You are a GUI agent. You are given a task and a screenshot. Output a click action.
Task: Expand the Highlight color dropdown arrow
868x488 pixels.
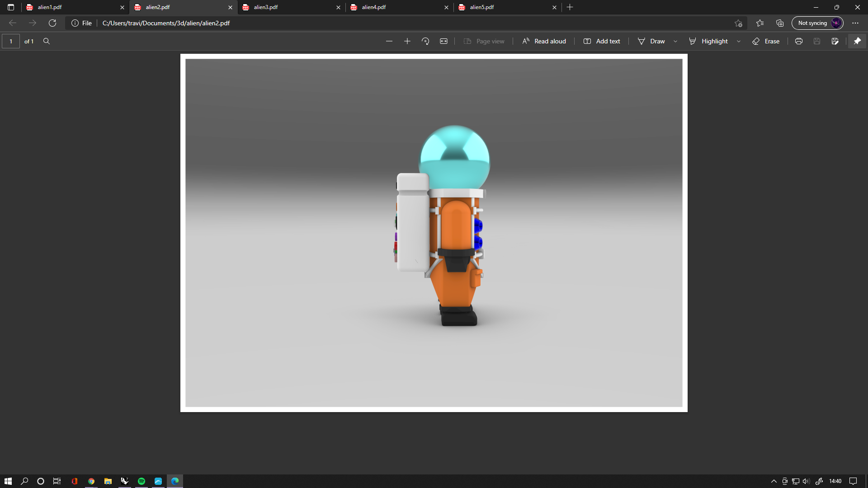pos(739,41)
